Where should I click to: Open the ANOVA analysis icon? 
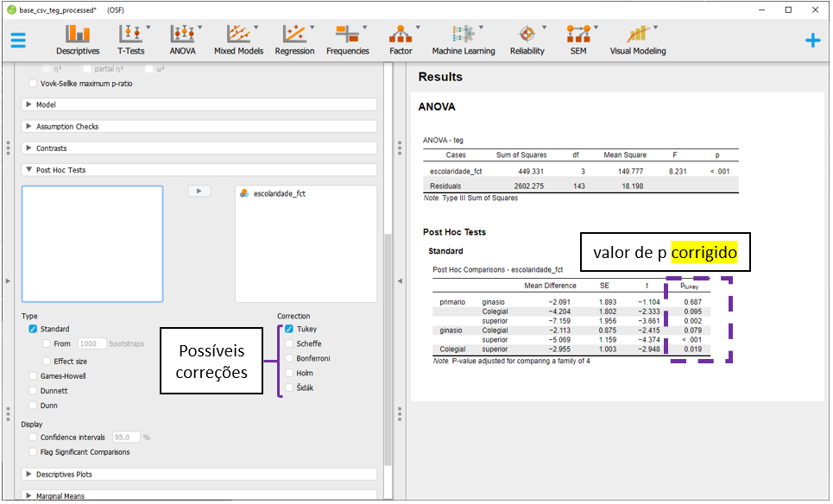coord(182,40)
